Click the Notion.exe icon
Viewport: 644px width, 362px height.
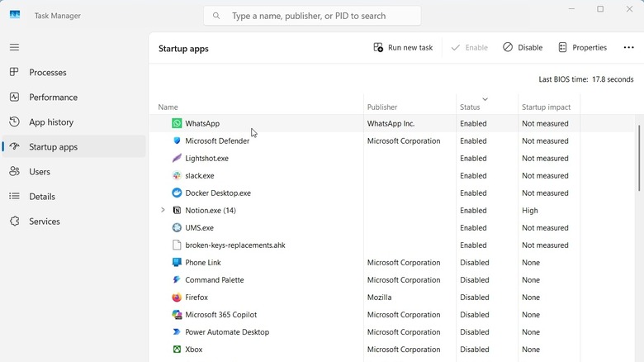pos(177,210)
